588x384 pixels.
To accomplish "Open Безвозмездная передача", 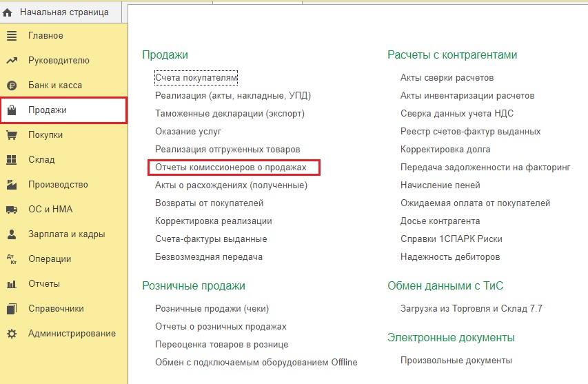I will pos(209,257).
